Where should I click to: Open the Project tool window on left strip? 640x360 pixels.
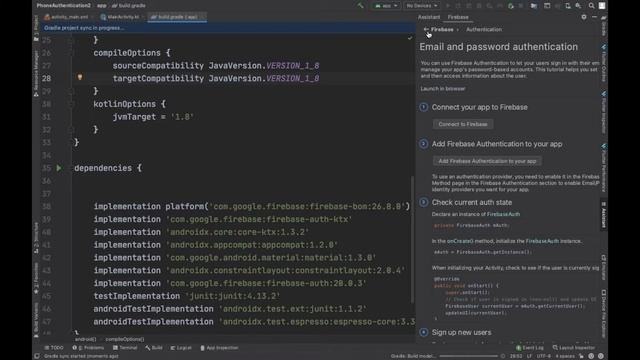click(x=36, y=28)
